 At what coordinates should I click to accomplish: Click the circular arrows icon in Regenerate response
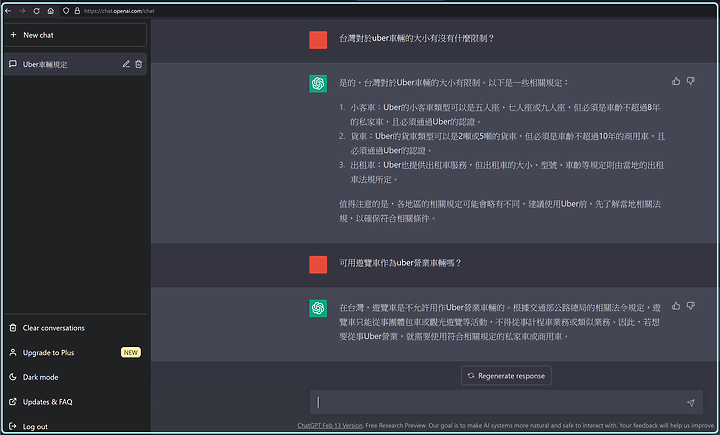coord(471,376)
